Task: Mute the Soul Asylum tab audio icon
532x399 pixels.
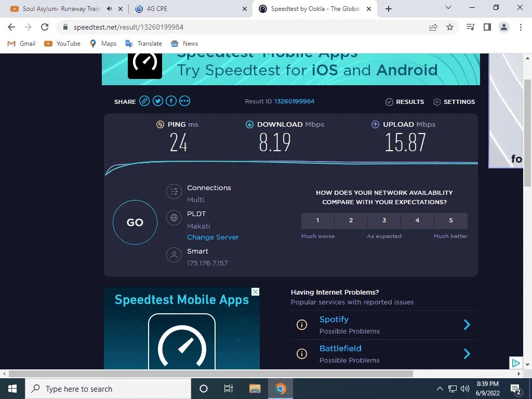Action: coord(109,9)
